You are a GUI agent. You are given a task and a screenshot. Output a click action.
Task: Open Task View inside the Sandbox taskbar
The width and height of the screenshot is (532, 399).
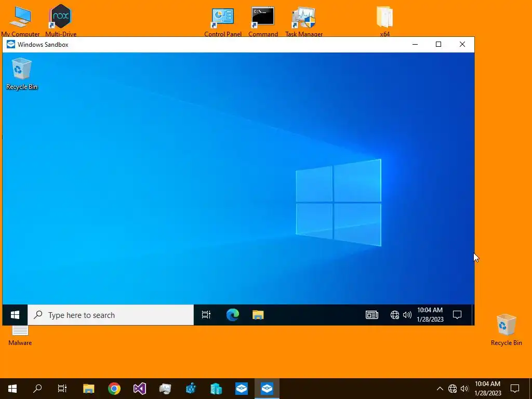click(x=206, y=315)
